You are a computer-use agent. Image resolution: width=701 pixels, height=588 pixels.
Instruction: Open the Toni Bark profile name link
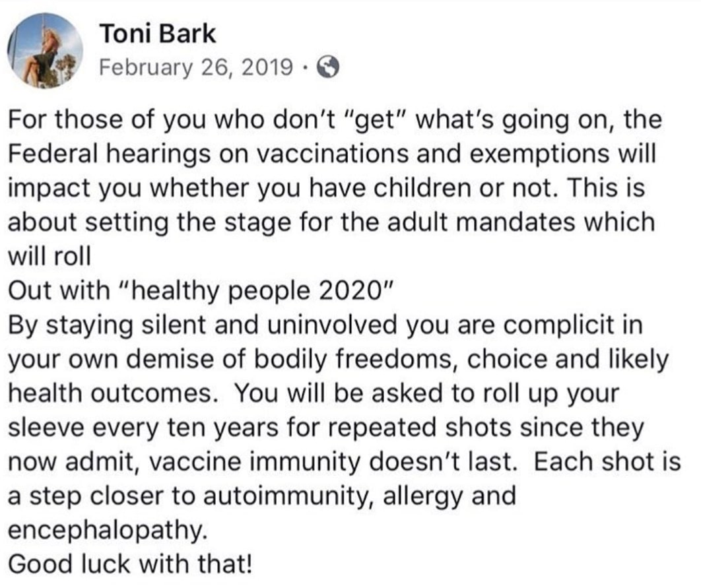pyautogui.click(x=158, y=34)
